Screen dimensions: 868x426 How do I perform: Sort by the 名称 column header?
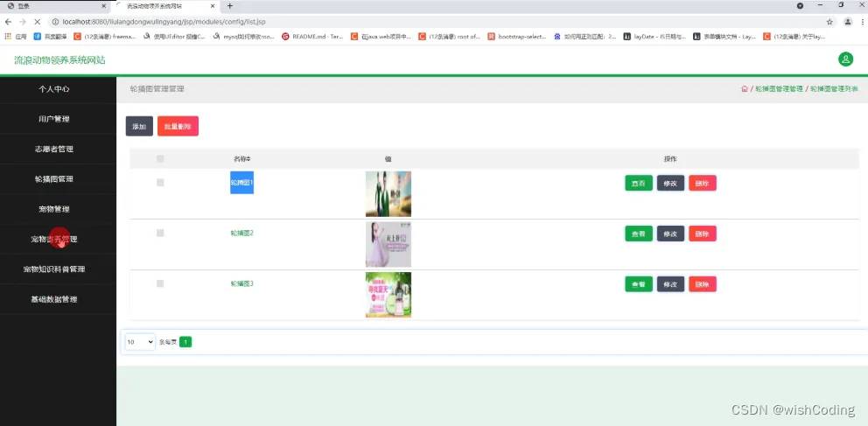coord(241,159)
